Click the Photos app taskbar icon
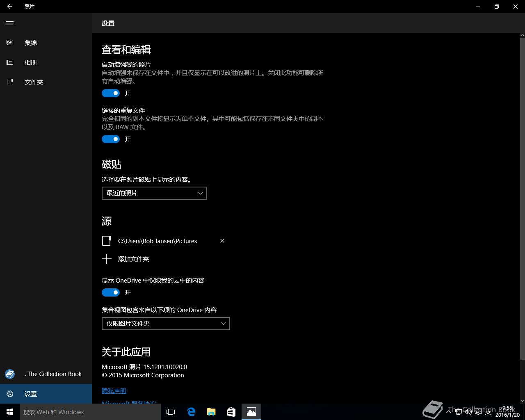 pyautogui.click(x=251, y=412)
